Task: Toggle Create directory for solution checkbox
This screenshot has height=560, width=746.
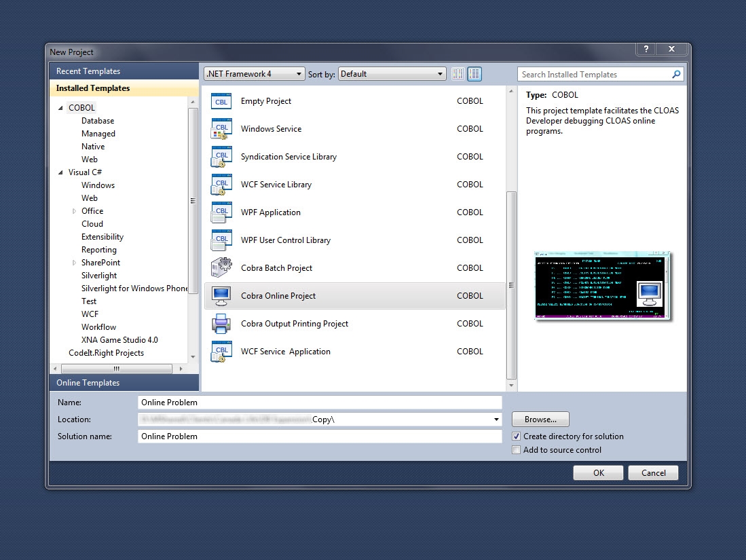Action: [x=516, y=436]
